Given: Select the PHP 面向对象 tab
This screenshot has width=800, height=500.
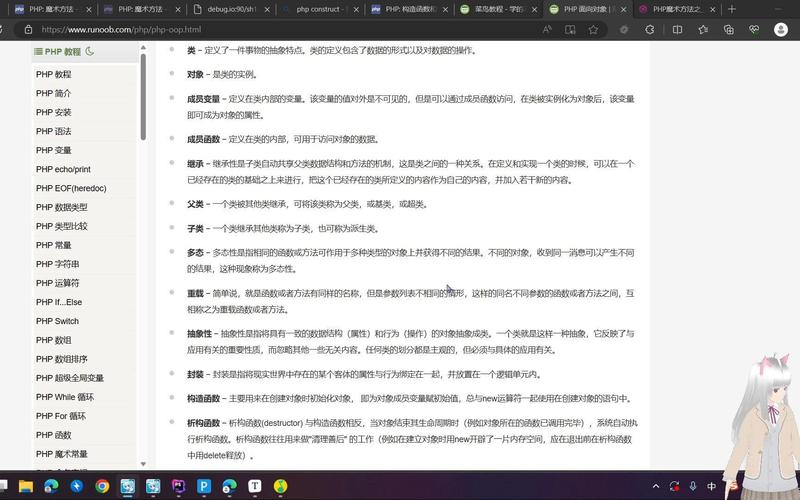Looking at the screenshot, I should (587, 9).
